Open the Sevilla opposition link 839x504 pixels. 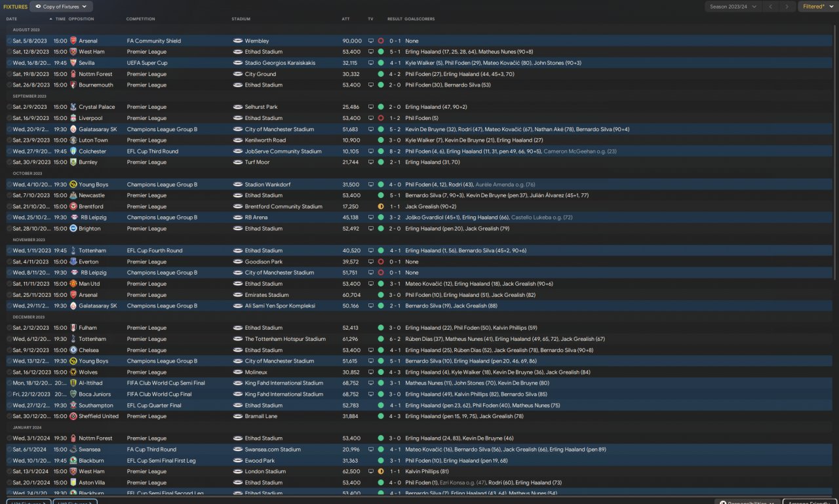pos(87,63)
